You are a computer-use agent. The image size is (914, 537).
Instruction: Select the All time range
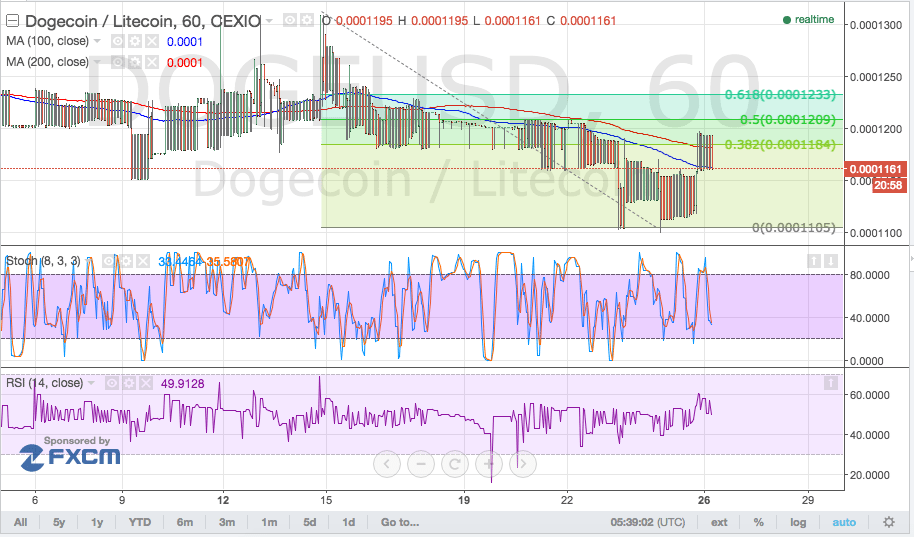20,522
